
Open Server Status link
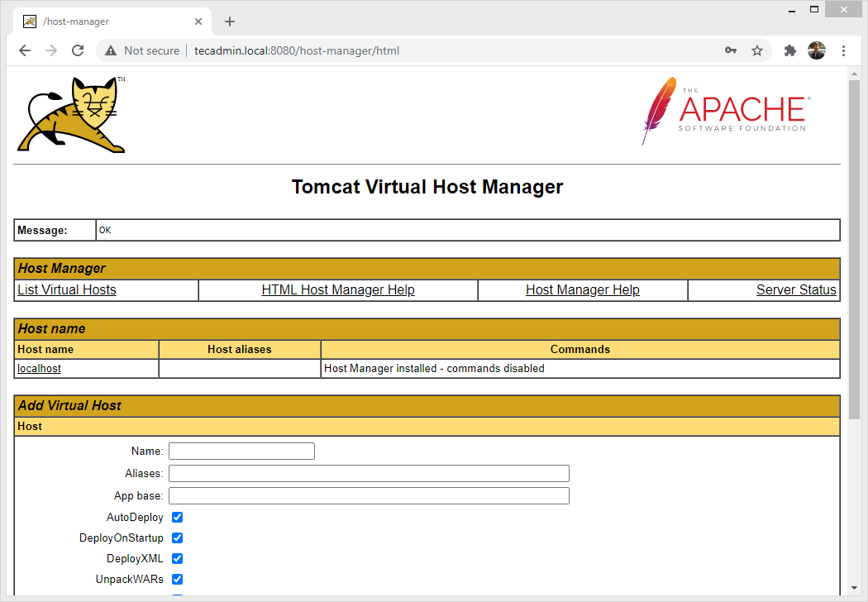tap(796, 289)
